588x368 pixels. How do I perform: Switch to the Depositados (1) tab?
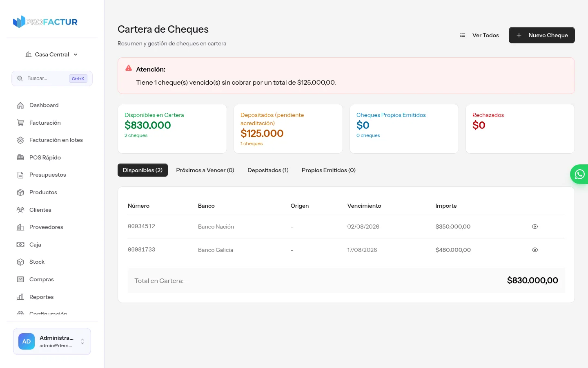tap(268, 170)
